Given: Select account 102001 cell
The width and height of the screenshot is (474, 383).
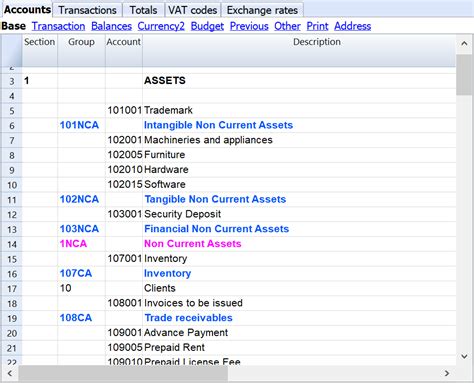Looking at the screenshot, I should pos(124,140).
